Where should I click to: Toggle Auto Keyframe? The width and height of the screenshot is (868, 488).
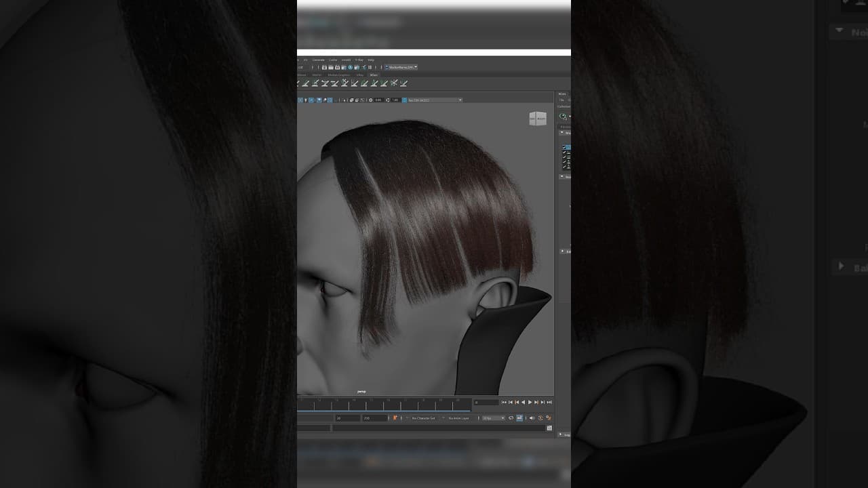click(540, 418)
